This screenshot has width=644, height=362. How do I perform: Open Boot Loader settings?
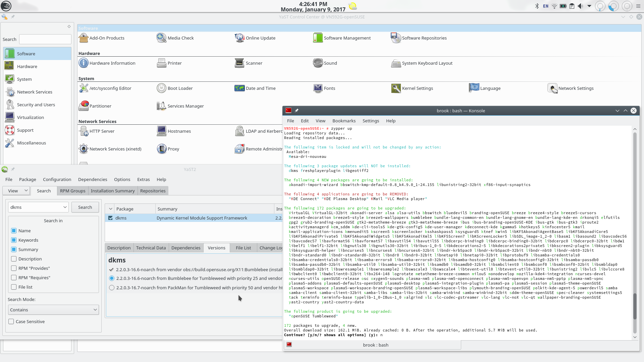click(x=174, y=88)
